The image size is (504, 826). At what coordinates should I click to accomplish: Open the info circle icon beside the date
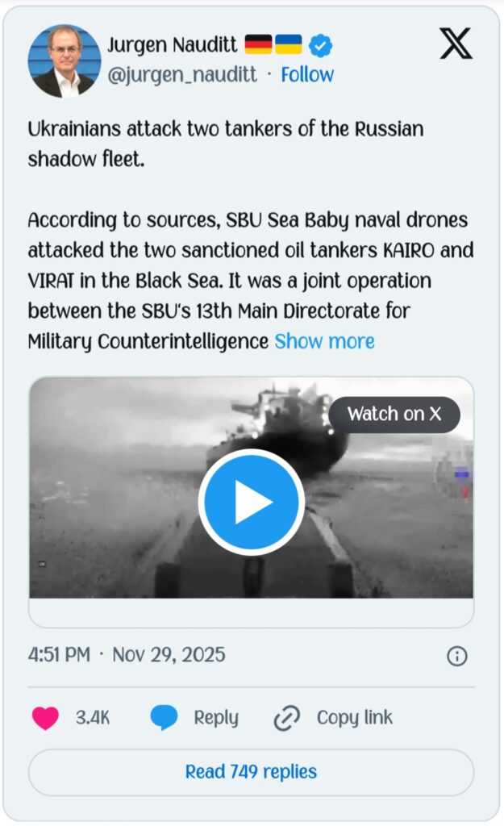pyautogui.click(x=456, y=656)
